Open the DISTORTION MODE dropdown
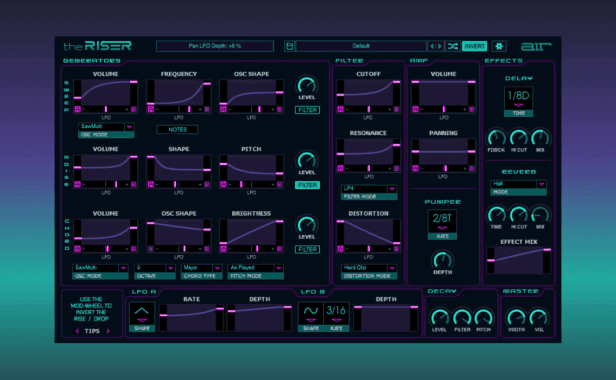Viewport: 616px width, 380px height. click(369, 268)
